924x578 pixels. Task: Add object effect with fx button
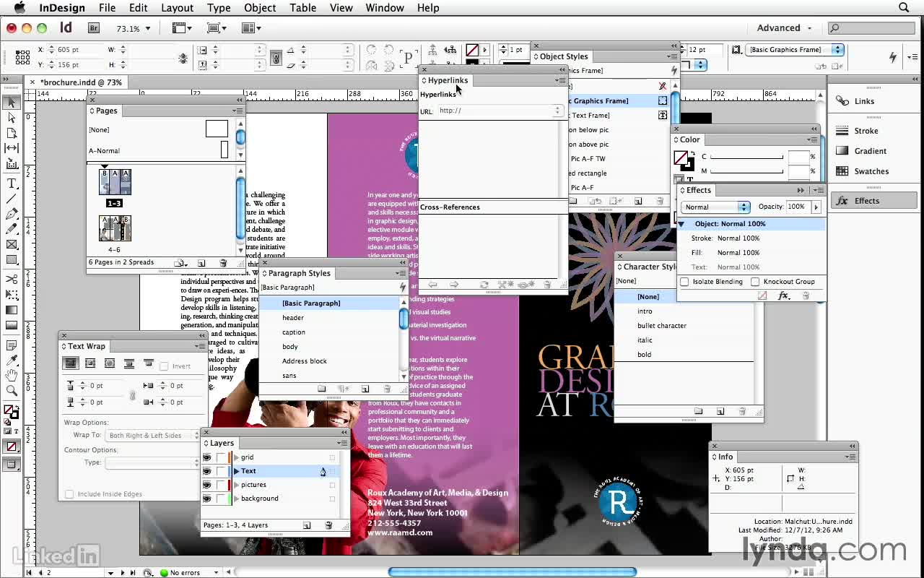(x=783, y=296)
